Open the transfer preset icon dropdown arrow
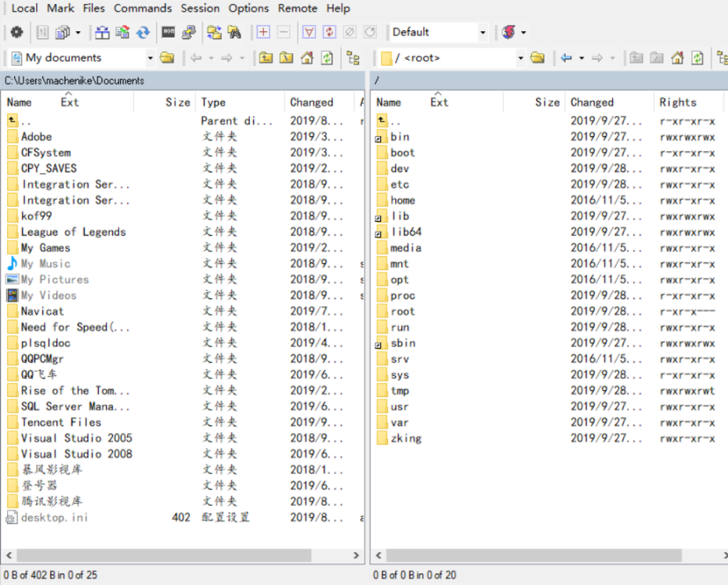 tap(523, 32)
